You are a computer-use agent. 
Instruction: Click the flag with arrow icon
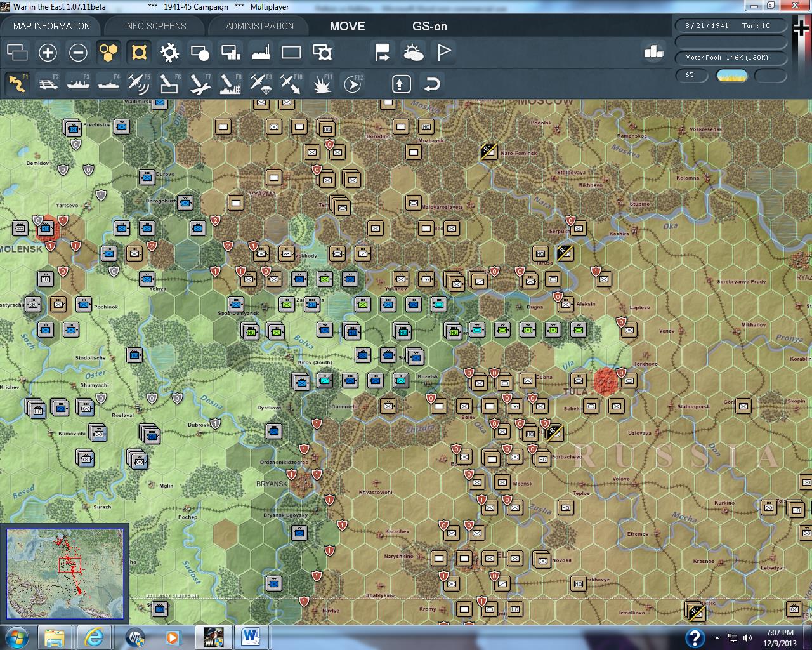click(383, 52)
